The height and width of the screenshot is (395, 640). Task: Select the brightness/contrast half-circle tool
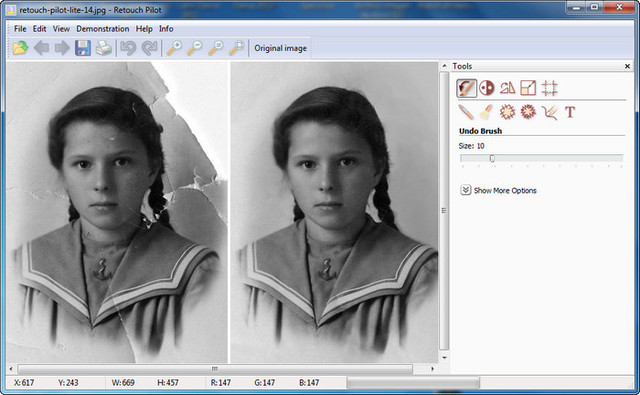tap(487, 88)
